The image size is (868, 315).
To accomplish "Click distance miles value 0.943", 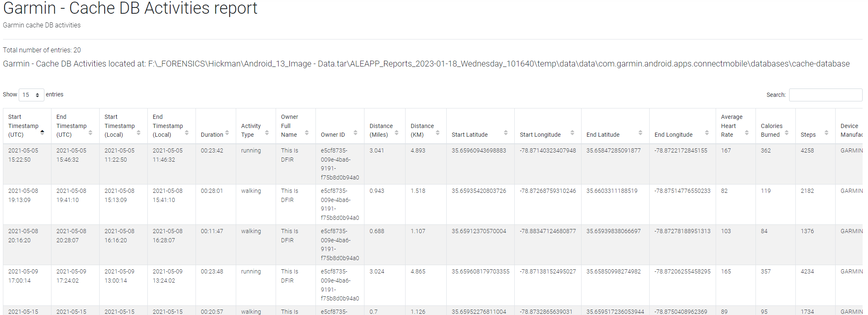I will click(x=377, y=191).
